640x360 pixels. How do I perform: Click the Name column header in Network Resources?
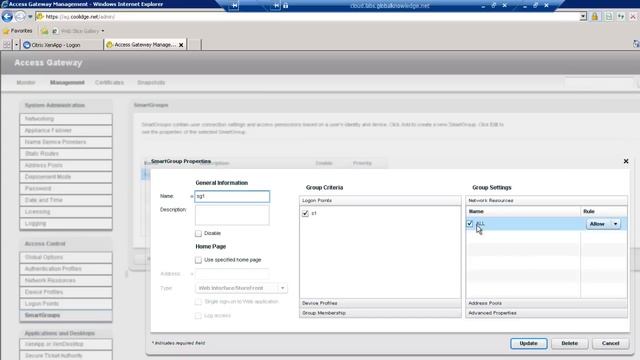click(x=524, y=211)
